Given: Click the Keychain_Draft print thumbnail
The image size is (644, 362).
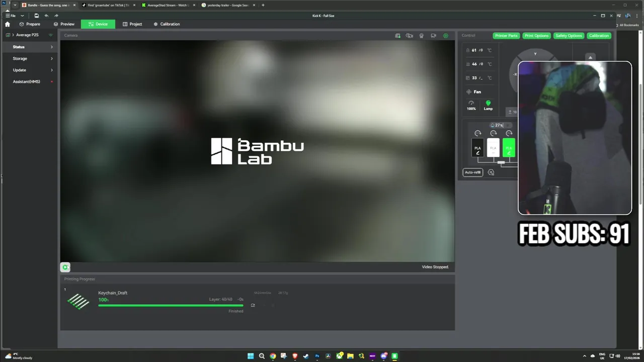Looking at the screenshot, I should [78, 301].
